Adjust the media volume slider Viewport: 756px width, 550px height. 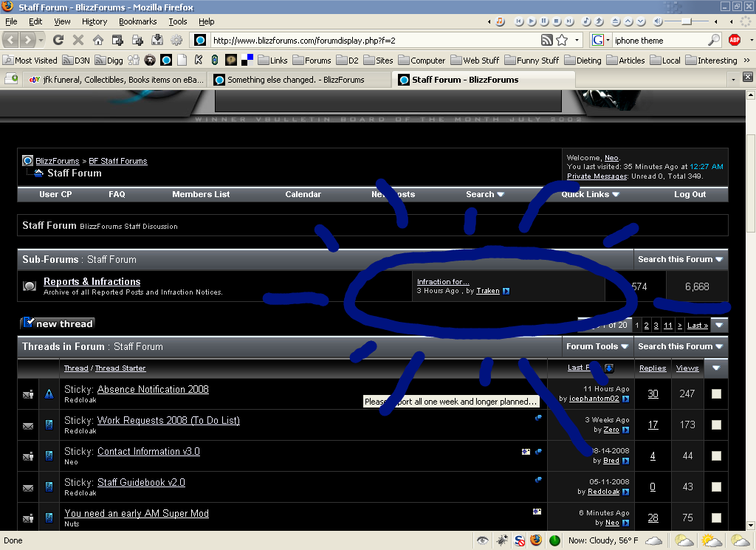[x=687, y=21]
